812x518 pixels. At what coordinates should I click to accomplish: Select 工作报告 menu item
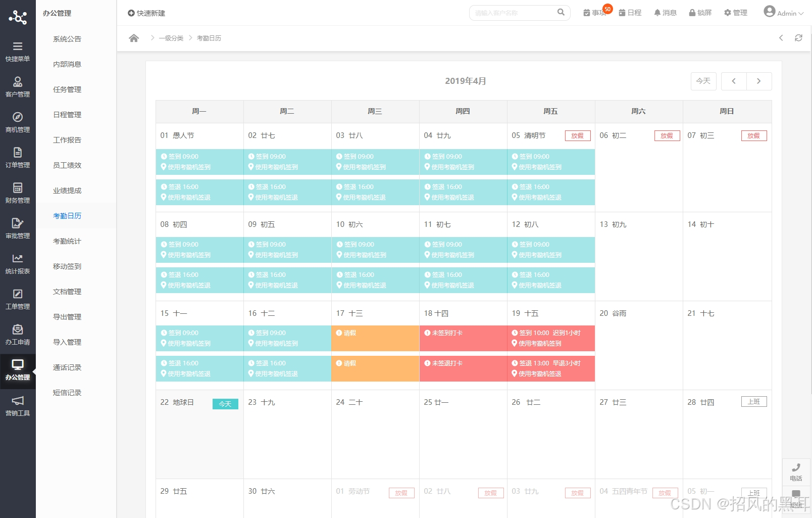pos(67,140)
